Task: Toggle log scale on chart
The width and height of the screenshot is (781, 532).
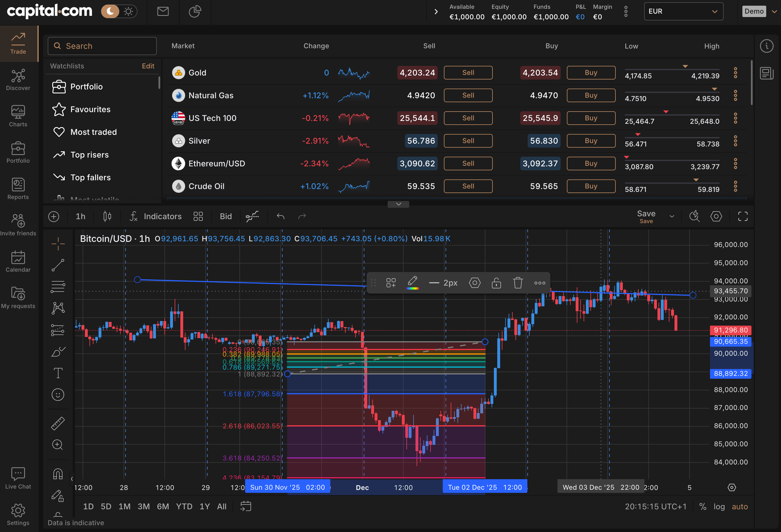Action: pos(719,506)
